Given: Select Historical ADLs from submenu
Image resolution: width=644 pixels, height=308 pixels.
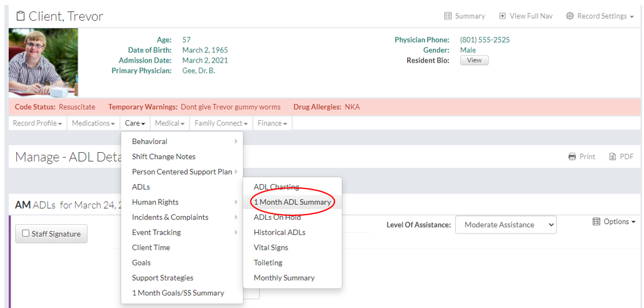Looking at the screenshot, I should click(x=279, y=232).
